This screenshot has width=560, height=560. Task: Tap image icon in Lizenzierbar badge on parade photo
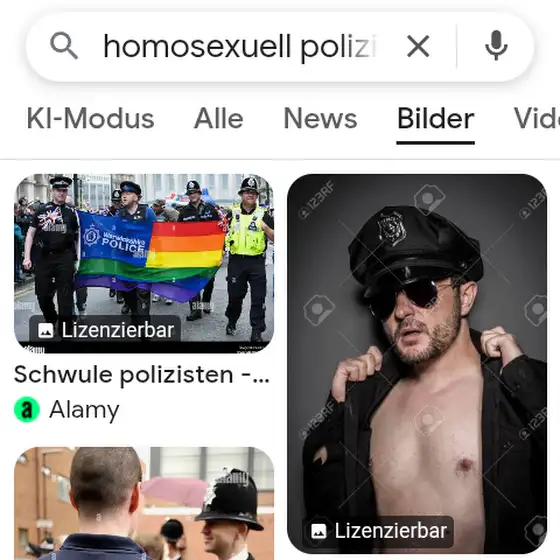pos(46,330)
